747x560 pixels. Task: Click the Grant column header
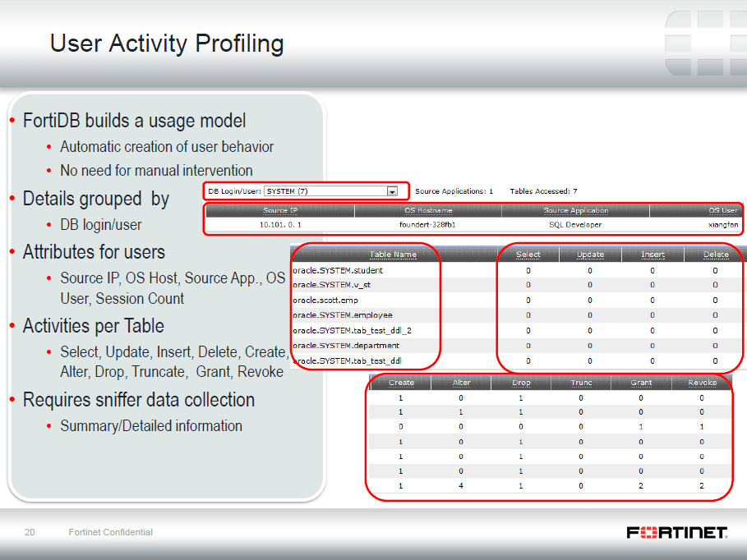coord(641,383)
